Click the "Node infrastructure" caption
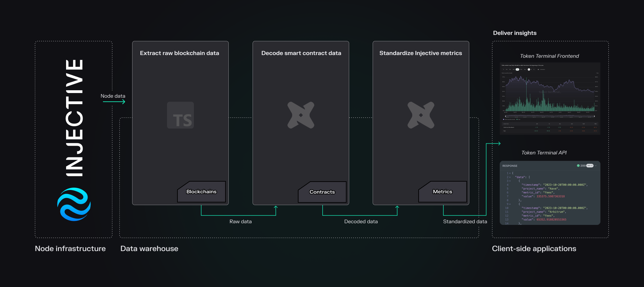Viewport: 644px width, 287px height. coord(70,249)
